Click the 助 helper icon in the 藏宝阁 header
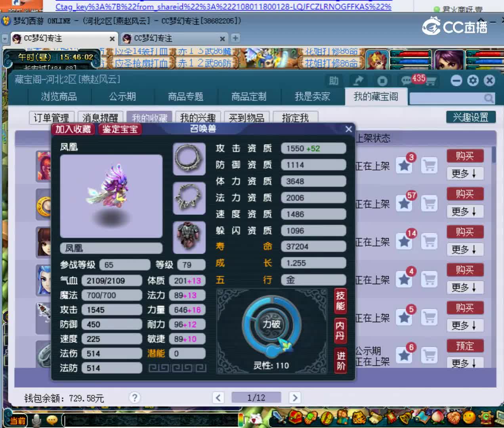The width and height of the screenshot is (504, 428). pyautogui.click(x=334, y=81)
